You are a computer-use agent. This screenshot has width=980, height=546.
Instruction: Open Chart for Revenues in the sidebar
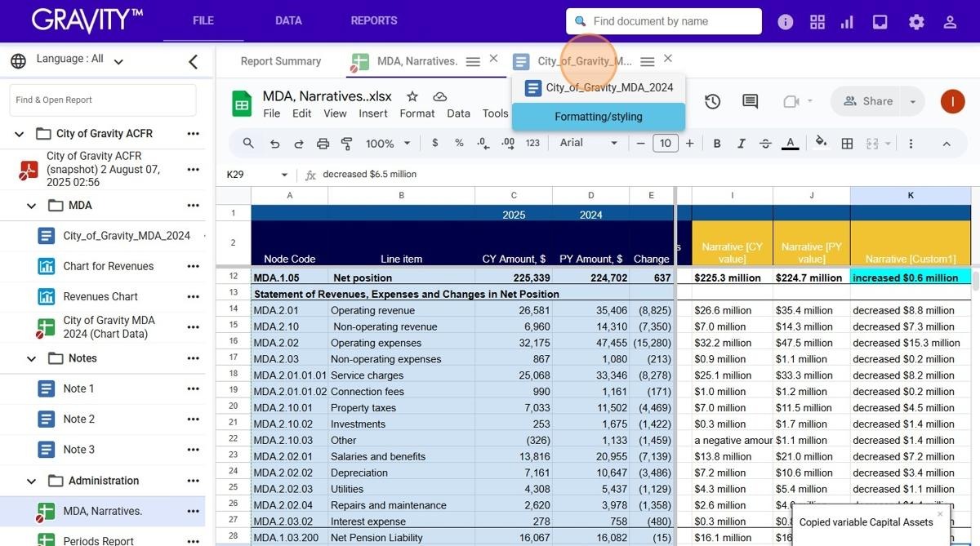click(x=109, y=266)
